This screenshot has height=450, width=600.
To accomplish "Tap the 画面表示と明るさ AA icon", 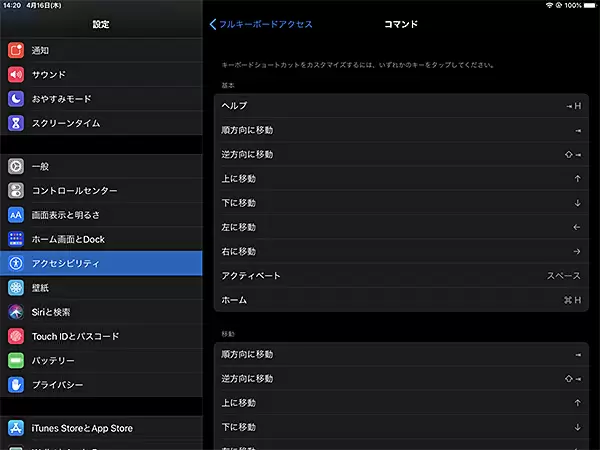I will point(16,215).
